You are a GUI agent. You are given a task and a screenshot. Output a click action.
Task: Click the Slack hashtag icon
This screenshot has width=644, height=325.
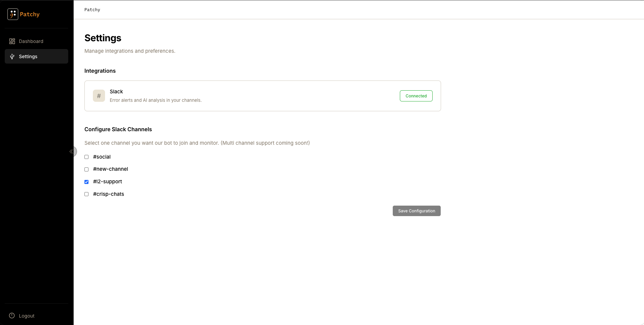[99, 96]
